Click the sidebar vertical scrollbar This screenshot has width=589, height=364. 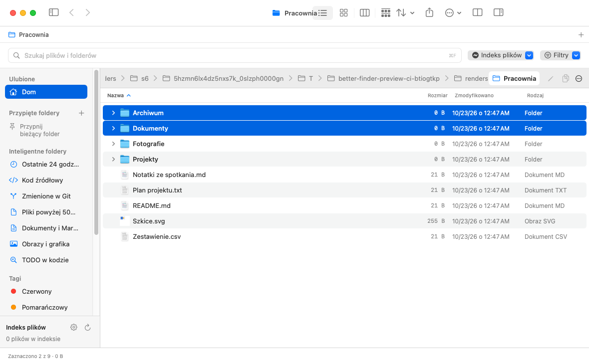[96, 152]
